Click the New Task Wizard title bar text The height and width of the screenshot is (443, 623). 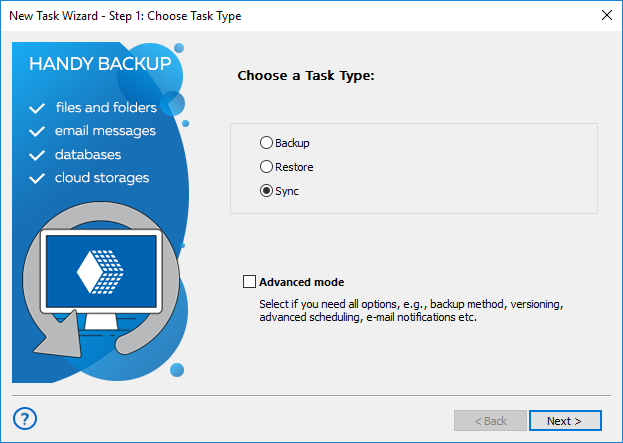click(125, 16)
